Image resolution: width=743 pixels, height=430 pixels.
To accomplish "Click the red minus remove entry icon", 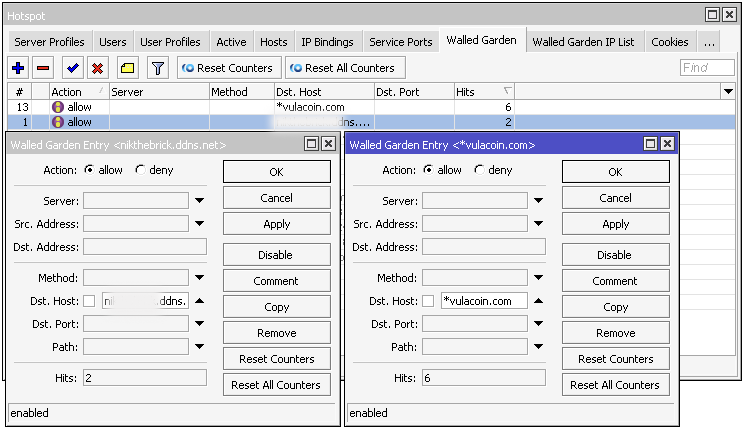I will click(x=43, y=68).
